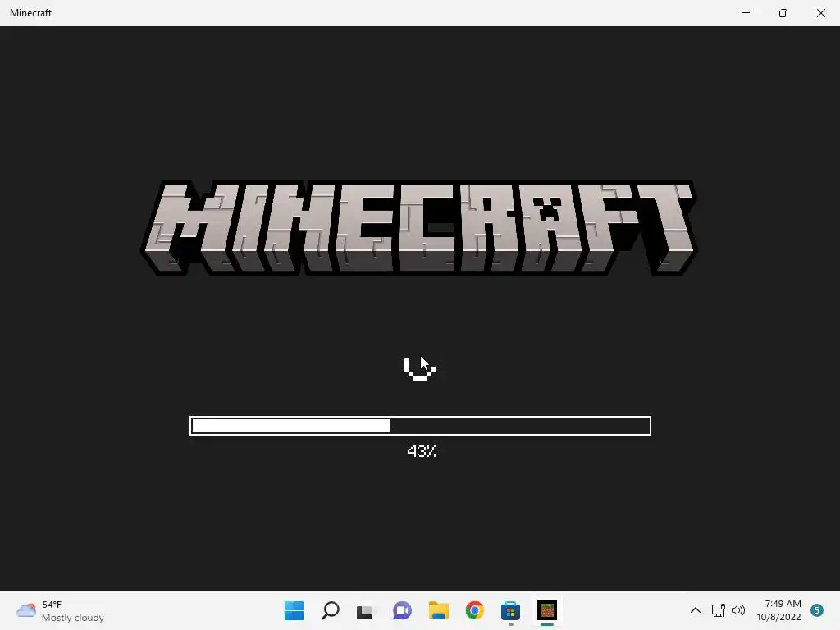Image resolution: width=840 pixels, height=630 pixels.
Task: Open taskbar Search magnifier
Action: coord(331,610)
